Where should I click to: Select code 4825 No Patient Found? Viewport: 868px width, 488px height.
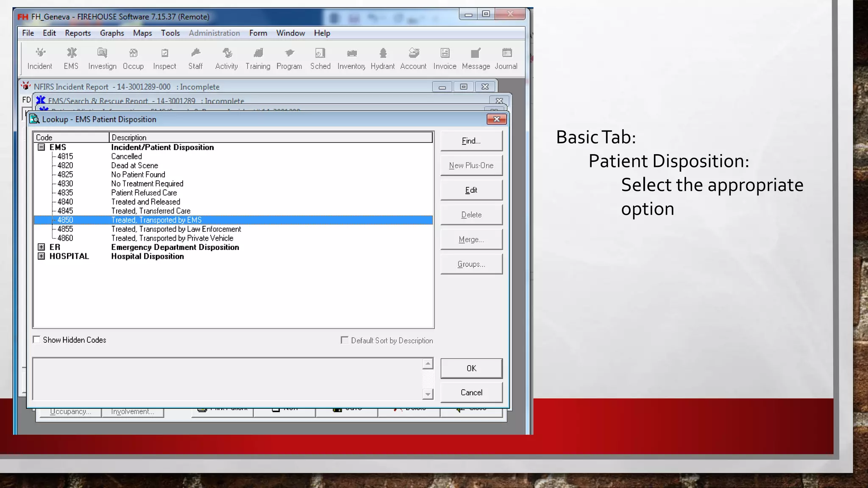[x=233, y=175]
